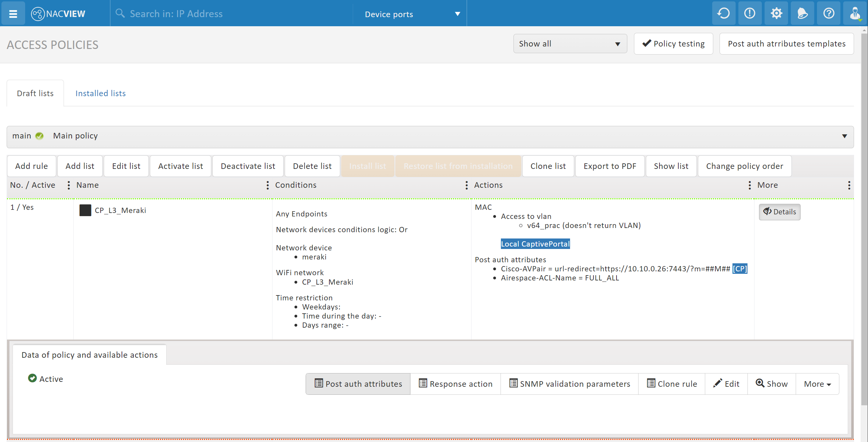The width and height of the screenshot is (868, 442).
Task: Expand the main policy list selector
Action: click(x=430, y=137)
